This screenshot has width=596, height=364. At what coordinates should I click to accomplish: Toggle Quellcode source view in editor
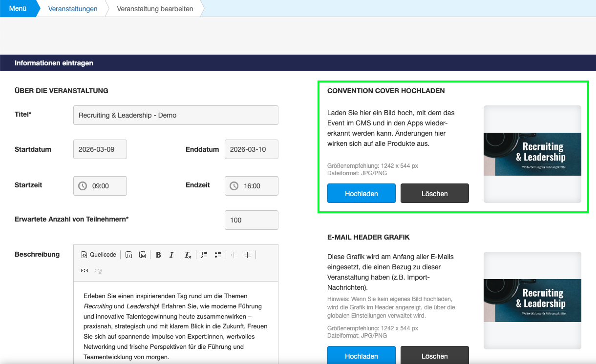99,255
